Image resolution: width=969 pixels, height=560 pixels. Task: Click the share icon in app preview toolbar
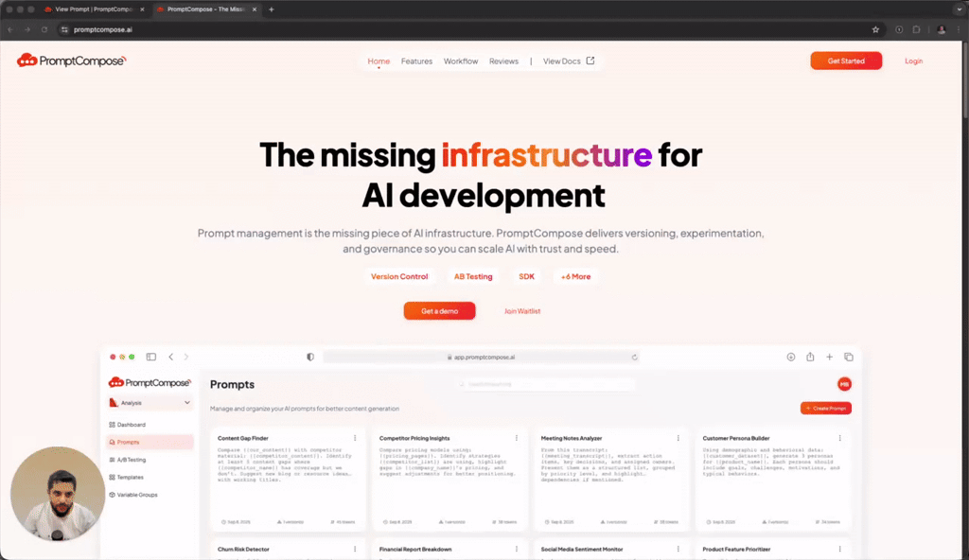click(x=810, y=357)
